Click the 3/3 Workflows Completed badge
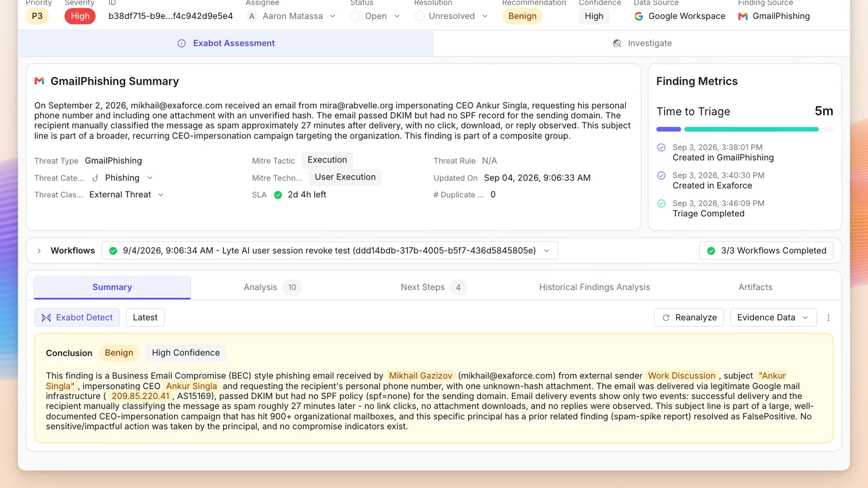The image size is (868, 488). [766, 251]
